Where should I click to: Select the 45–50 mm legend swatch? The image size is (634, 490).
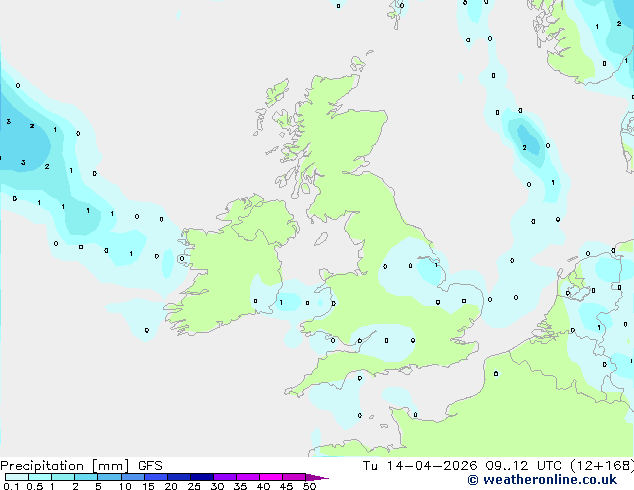(x=294, y=477)
